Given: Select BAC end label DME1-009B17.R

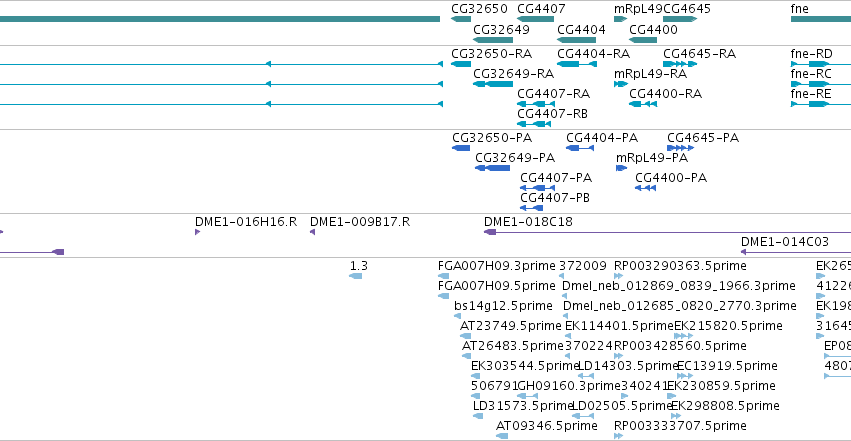Looking at the screenshot, I should point(360,222).
